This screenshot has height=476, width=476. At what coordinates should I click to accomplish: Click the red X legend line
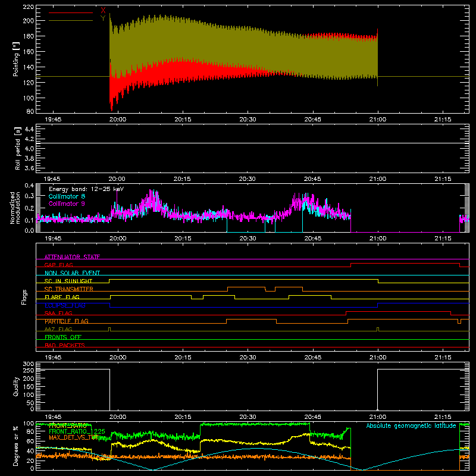click(71, 12)
